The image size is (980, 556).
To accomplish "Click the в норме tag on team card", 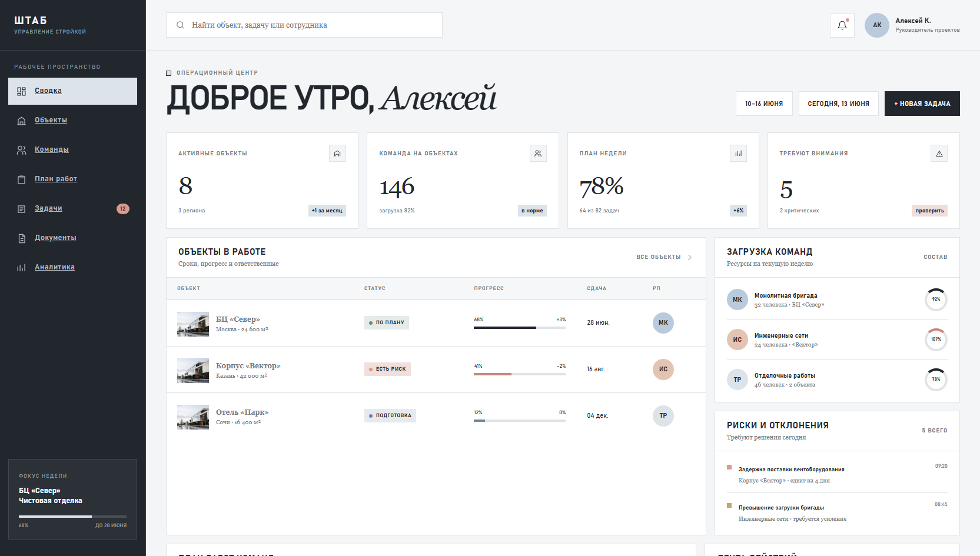I will [x=532, y=211].
